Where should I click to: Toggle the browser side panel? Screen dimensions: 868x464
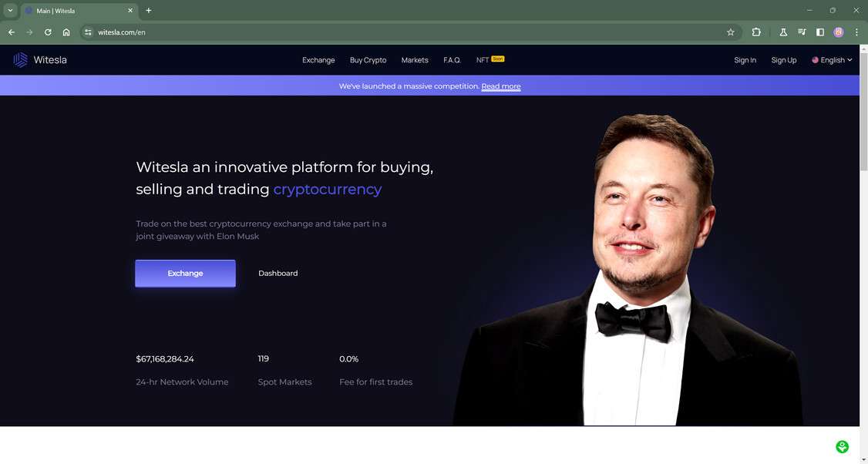point(820,32)
